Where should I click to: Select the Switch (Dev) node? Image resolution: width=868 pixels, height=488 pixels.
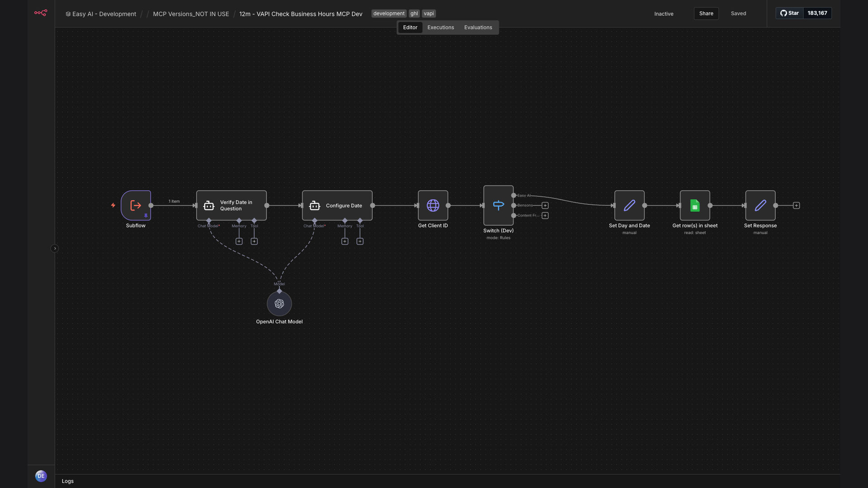498,206
